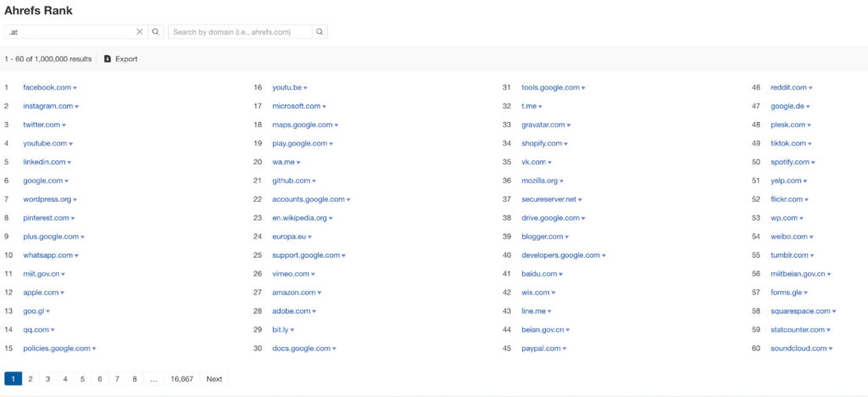
Task: Click accounts.google.com link
Action: 309,199
